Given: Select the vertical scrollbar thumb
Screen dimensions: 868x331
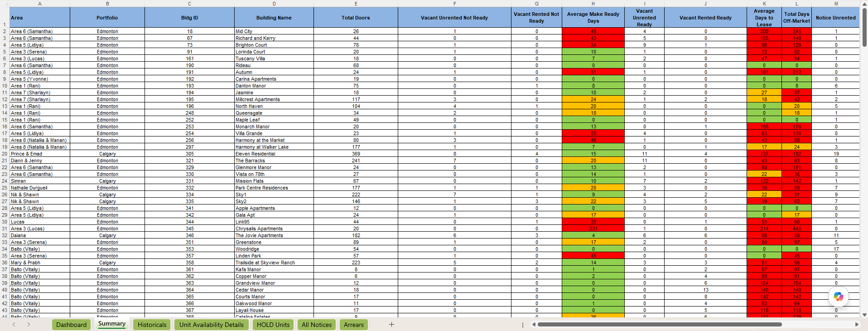Looking at the screenshot, I should (864, 27).
